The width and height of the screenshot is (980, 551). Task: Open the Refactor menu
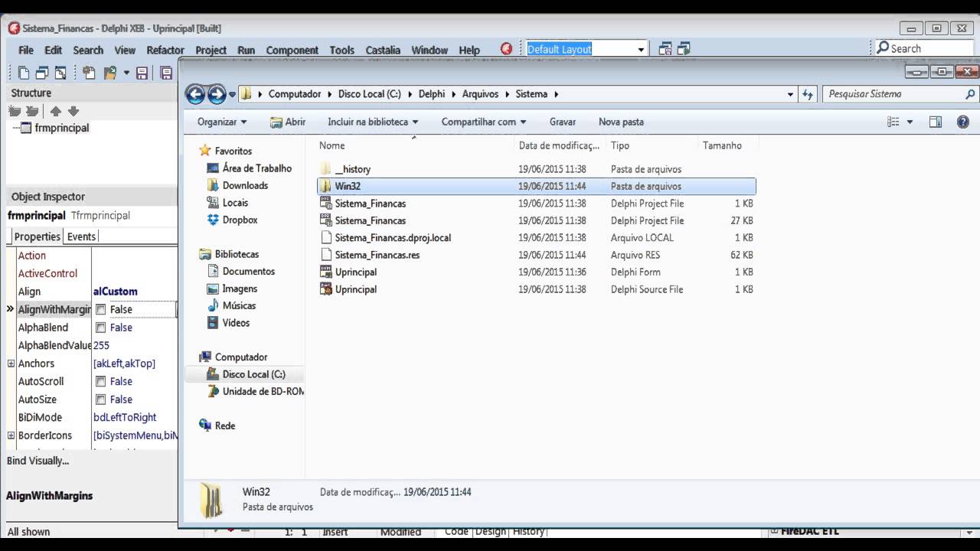pos(165,50)
